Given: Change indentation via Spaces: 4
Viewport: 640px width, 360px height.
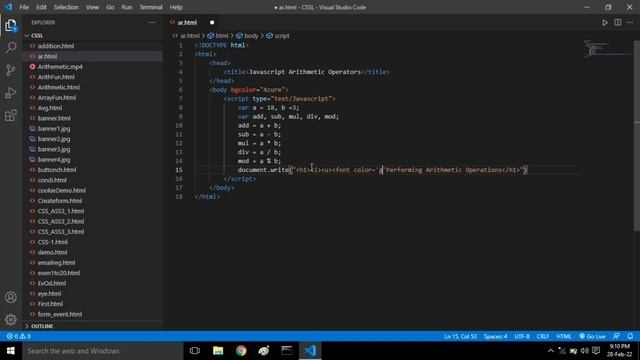Looking at the screenshot, I should click(x=496, y=336).
